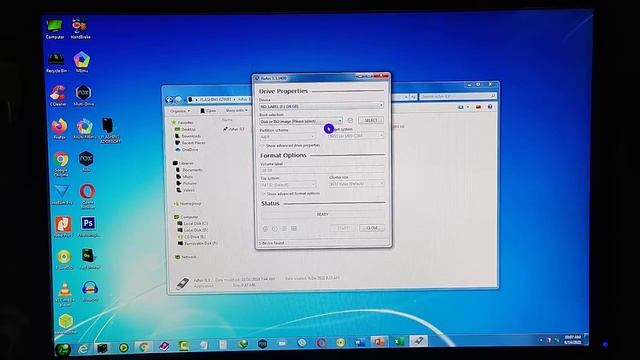
Task: Select Pictures library in Explorer sidebar
Action: [187, 183]
